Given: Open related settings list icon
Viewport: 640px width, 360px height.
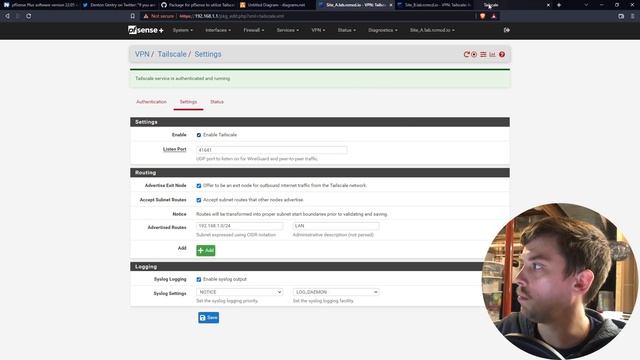Looking at the screenshot, I should coord(483,54).
